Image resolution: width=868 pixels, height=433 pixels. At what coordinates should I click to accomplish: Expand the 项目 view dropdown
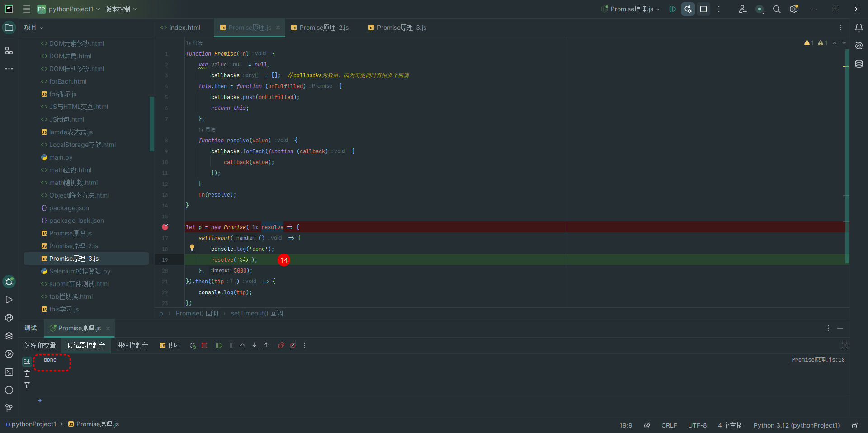pyautogui.click(x=34, y=28)
